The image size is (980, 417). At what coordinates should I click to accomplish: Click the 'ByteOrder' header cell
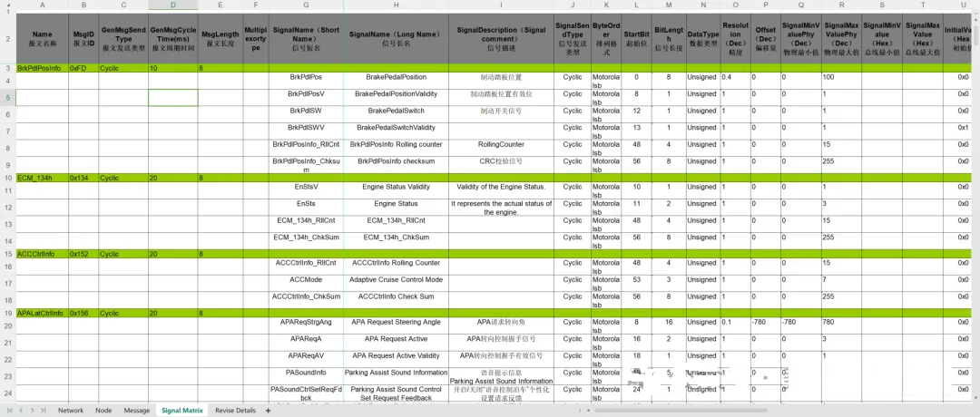point(605,39)
